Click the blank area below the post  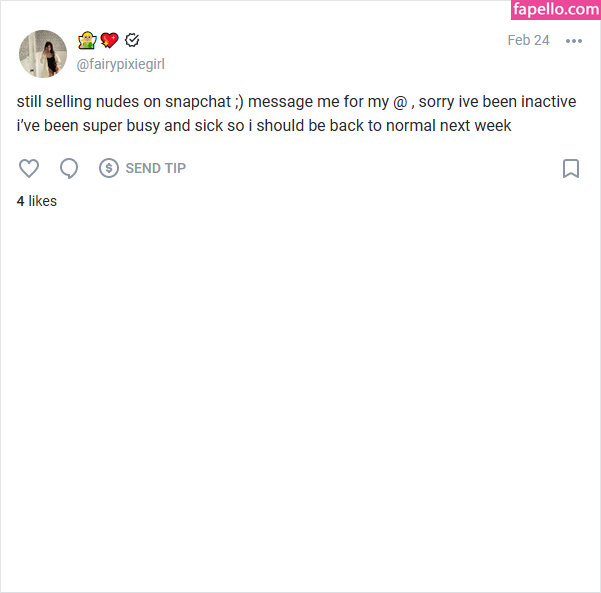(300, 383)
